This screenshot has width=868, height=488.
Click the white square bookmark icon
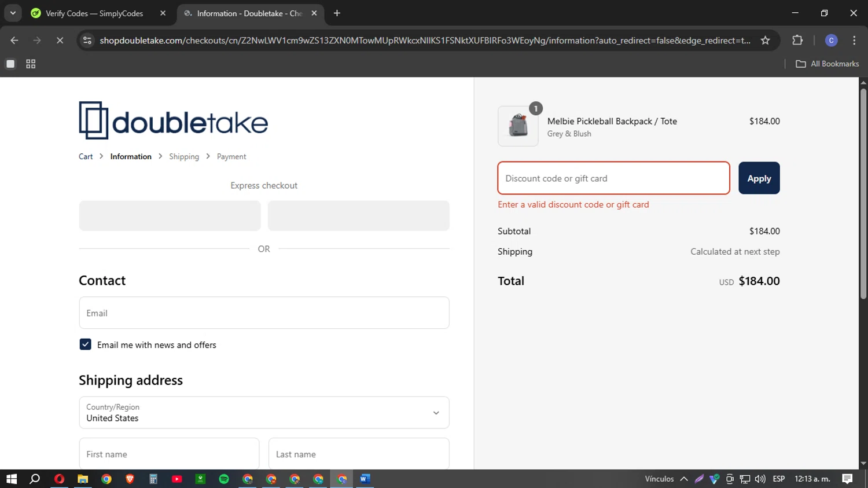[10, 64]
